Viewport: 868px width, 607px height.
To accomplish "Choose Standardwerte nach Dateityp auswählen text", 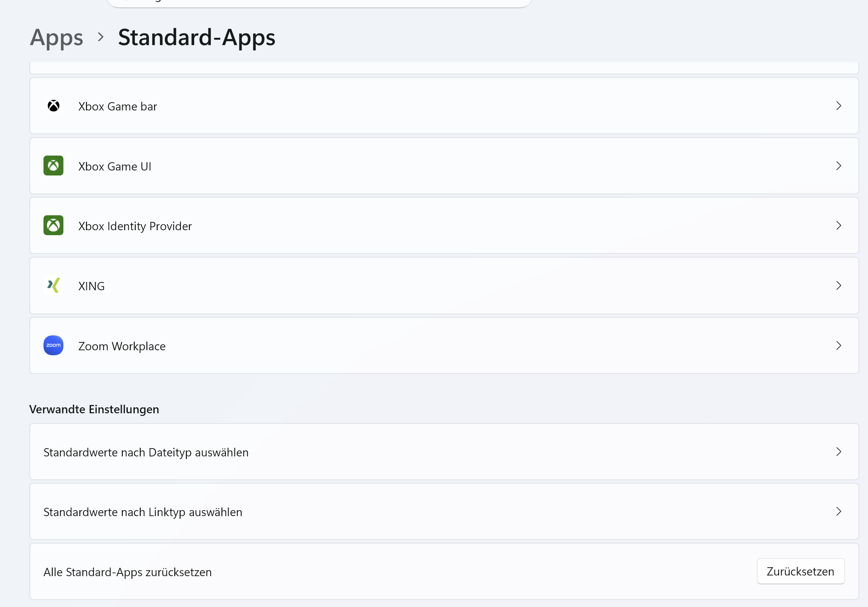I will [146, 452].
